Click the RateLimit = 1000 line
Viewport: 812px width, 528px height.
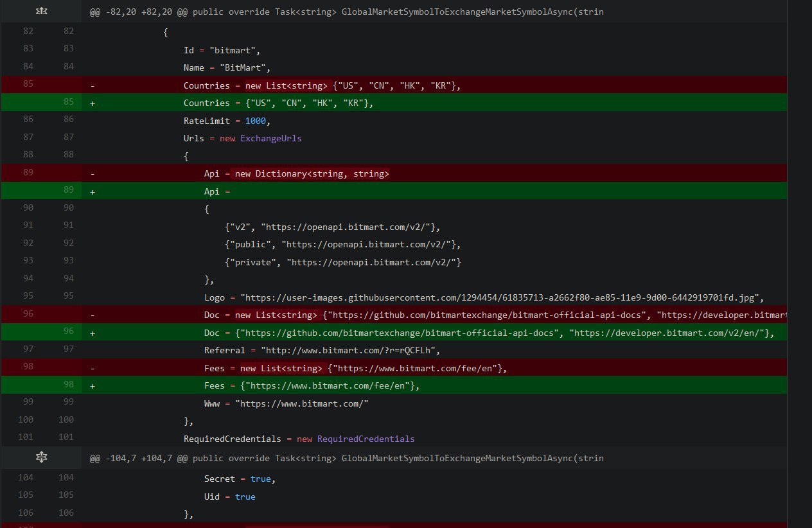(x=227, y=121)
